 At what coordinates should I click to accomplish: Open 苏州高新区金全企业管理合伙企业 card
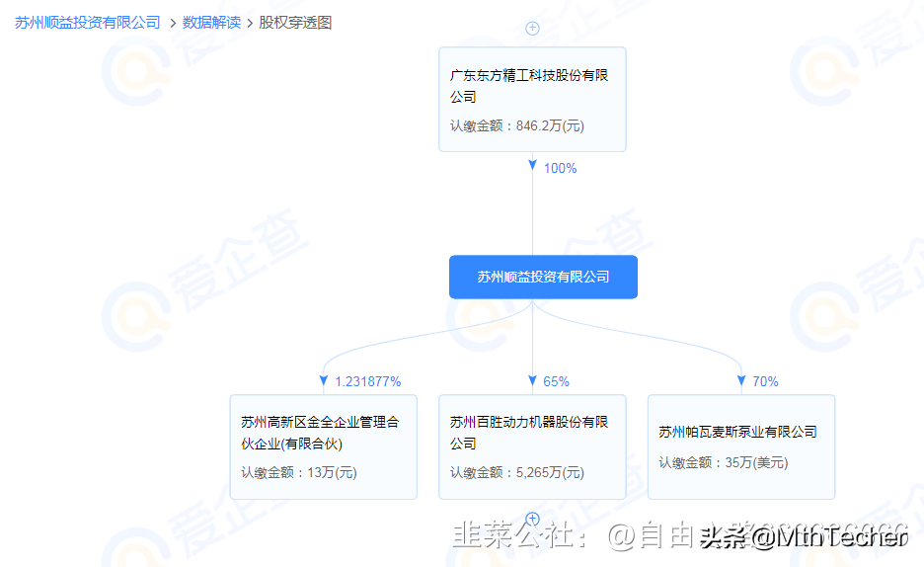point(324,446)
